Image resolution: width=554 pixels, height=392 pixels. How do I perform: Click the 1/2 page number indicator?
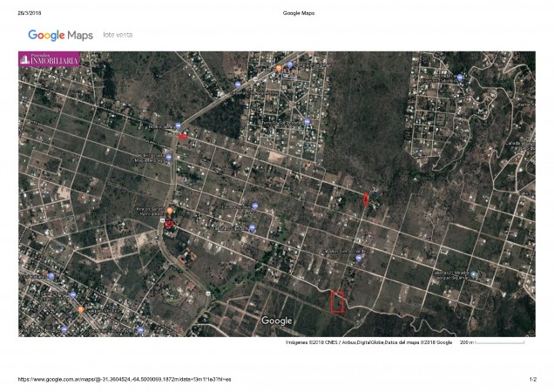(x=532, y=380)
